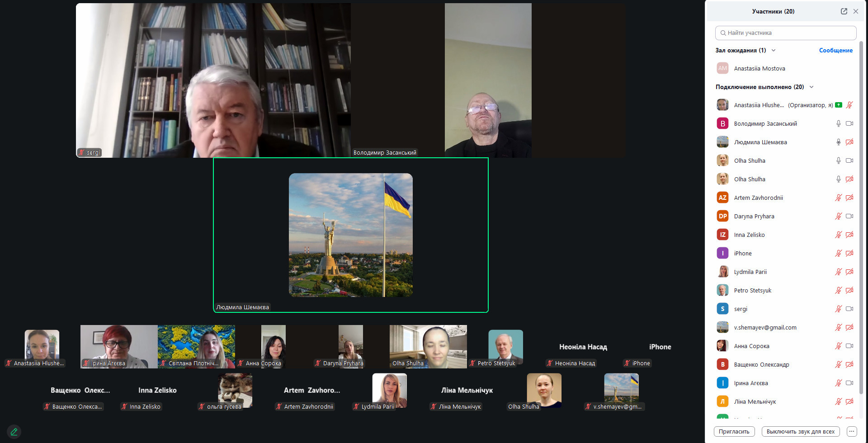Focus the Найти участника search field
The height and width of the screenshot is (443, 868).
[x=787, y=33]
